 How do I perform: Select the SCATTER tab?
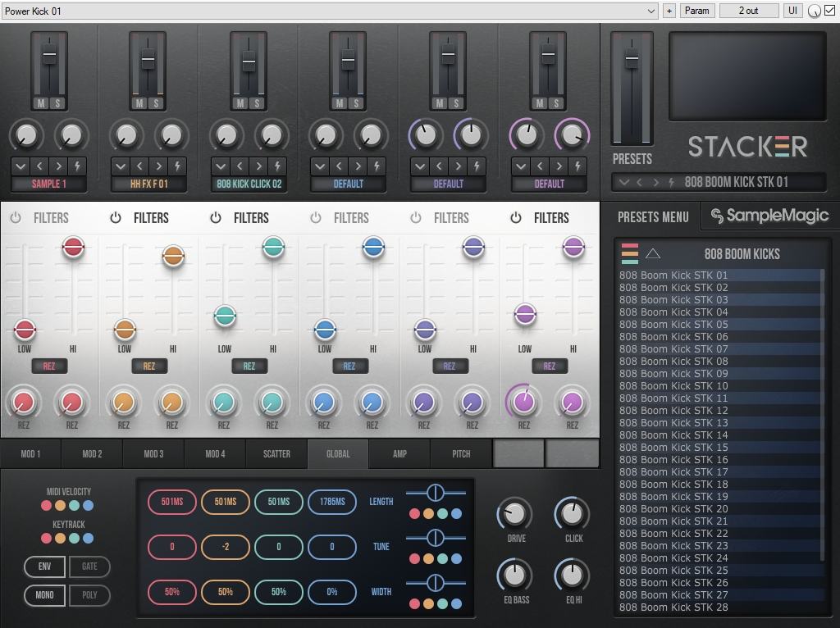[276, 454]
